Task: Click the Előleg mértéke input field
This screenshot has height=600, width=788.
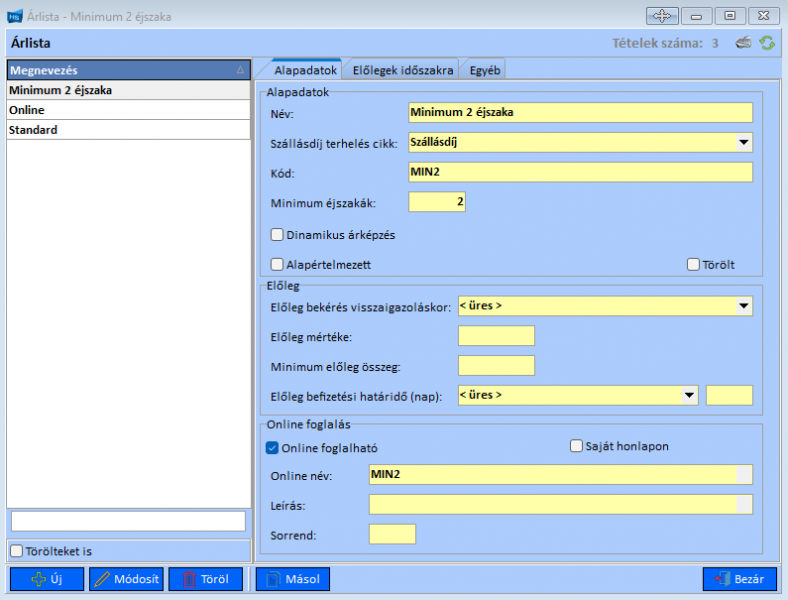Action: 496,336
